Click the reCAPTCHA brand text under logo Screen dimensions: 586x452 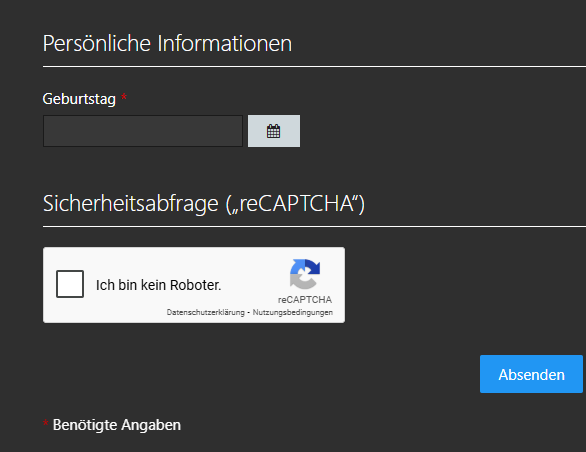305,300
